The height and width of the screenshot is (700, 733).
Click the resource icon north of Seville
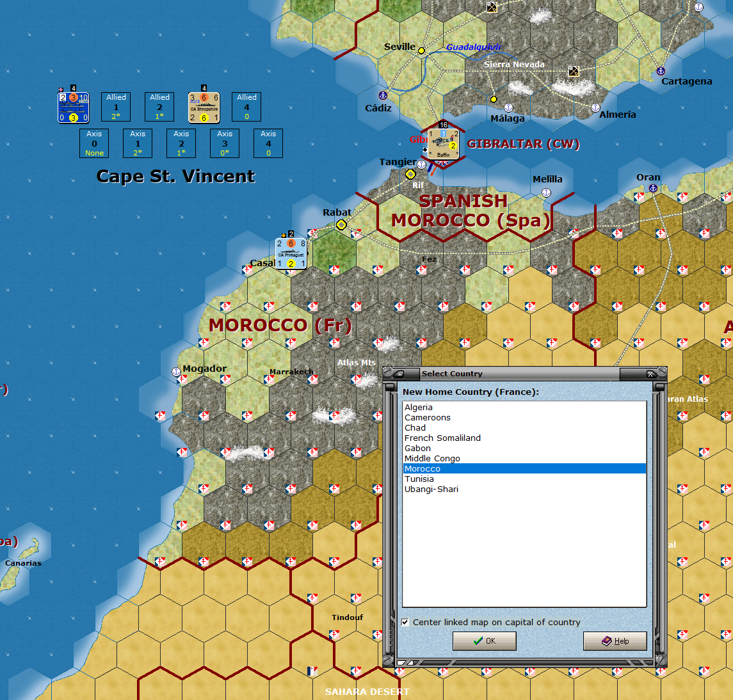coord(492,7)
